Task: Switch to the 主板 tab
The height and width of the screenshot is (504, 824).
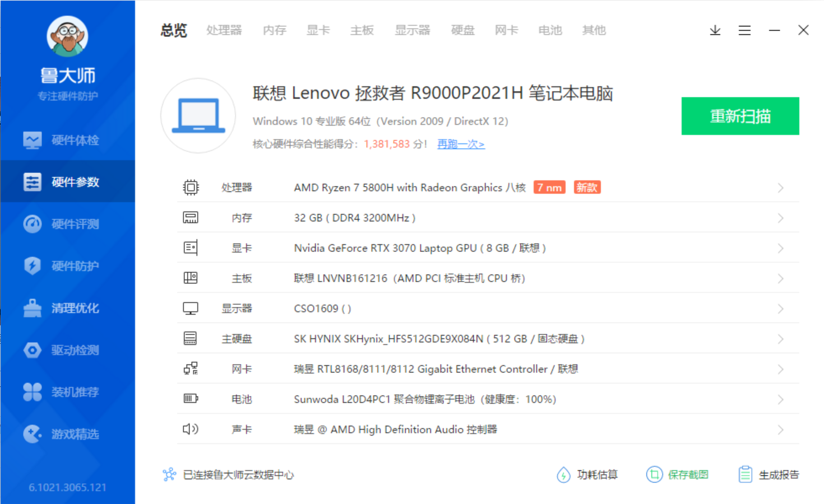Action: pyautogui.click(x=362, y=30)
